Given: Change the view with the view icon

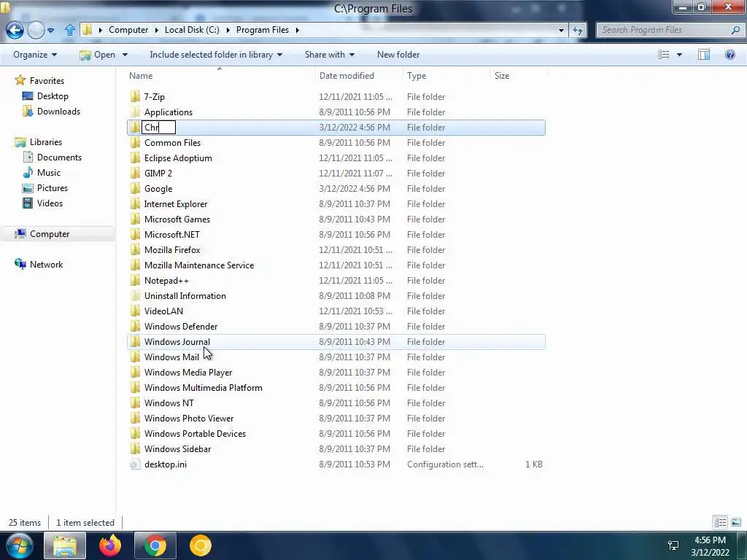Looking at the screenshot, I should (664, 55).
